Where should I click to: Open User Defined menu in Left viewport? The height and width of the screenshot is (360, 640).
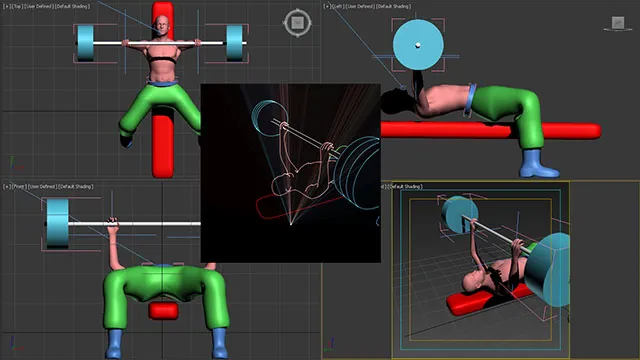360,6
